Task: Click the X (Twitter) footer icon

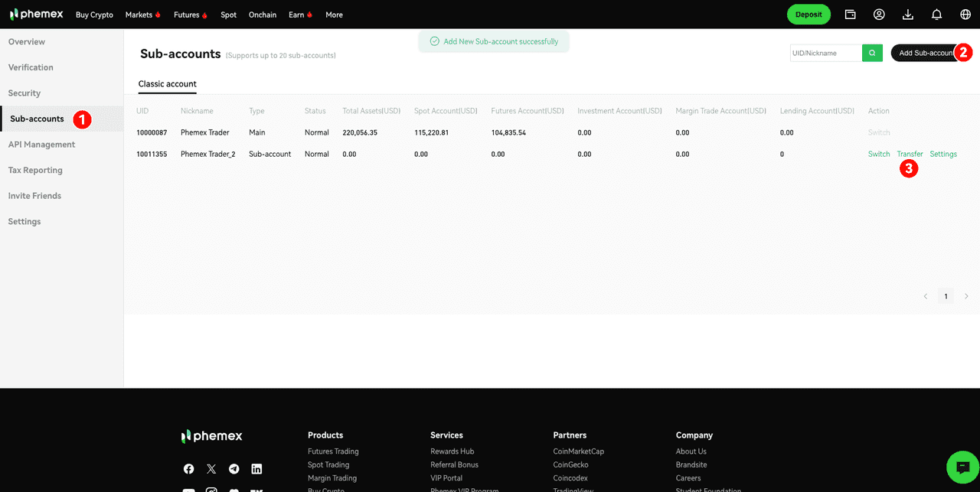Action: pos(211,469)
